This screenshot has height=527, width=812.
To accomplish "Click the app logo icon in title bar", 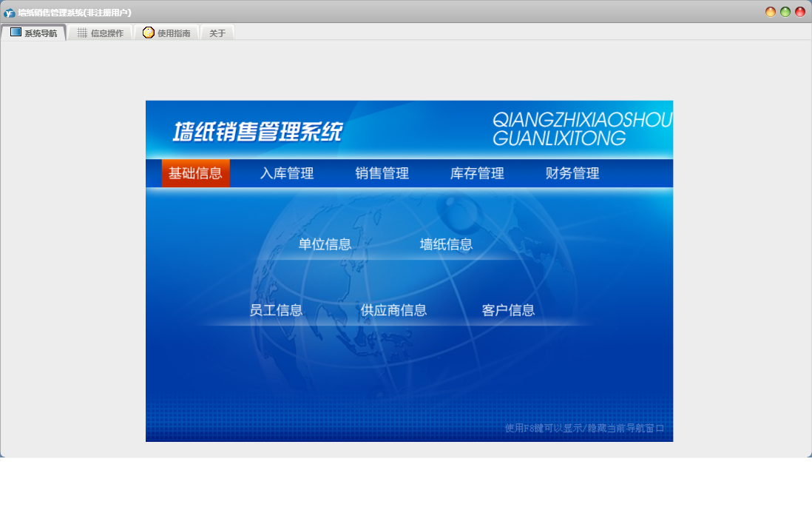I will tap(9, 13).
